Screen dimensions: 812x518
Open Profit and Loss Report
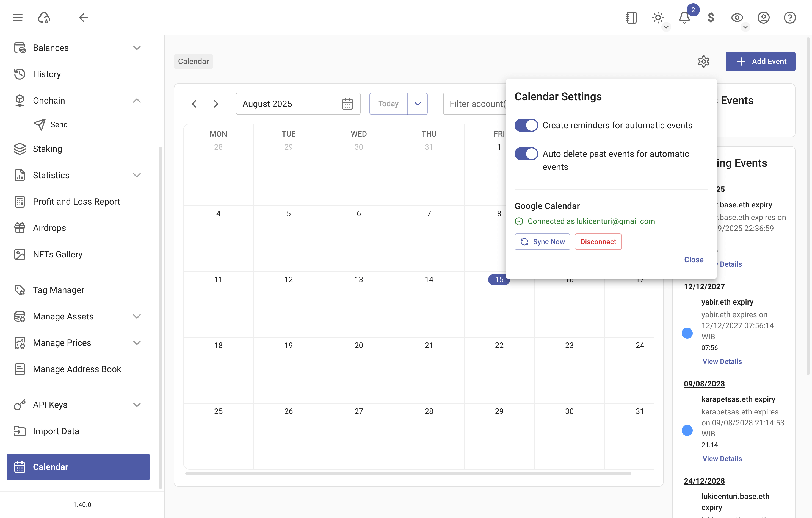point(78,202)
